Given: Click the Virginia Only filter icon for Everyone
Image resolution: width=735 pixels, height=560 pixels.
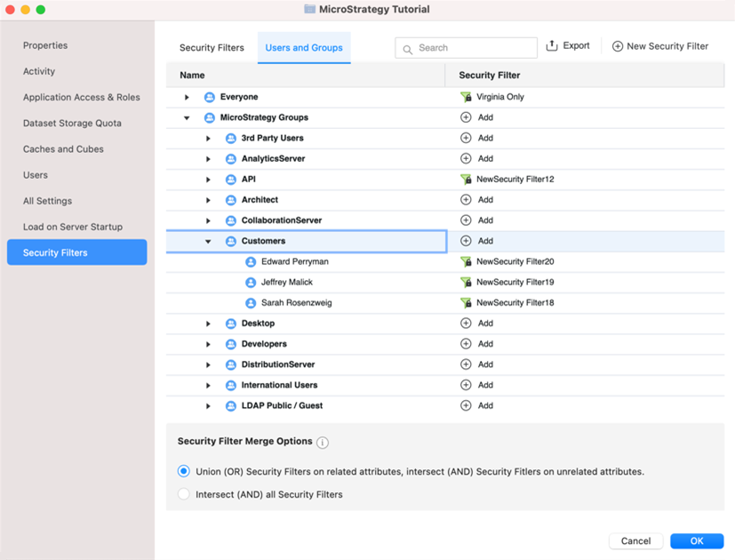Looking at the screenshot, I should click(x=466, y=97).
